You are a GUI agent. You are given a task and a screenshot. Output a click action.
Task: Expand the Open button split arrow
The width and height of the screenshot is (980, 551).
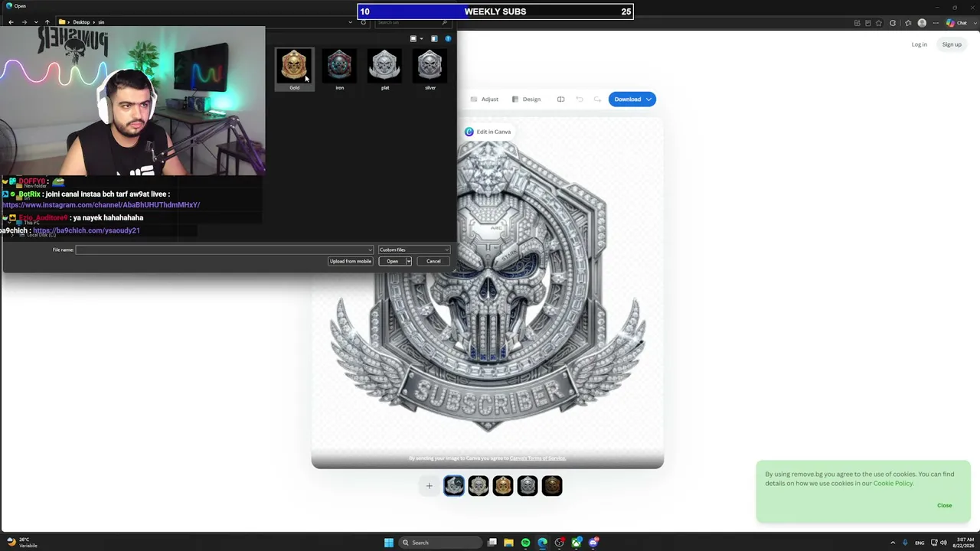coord(408,261)
